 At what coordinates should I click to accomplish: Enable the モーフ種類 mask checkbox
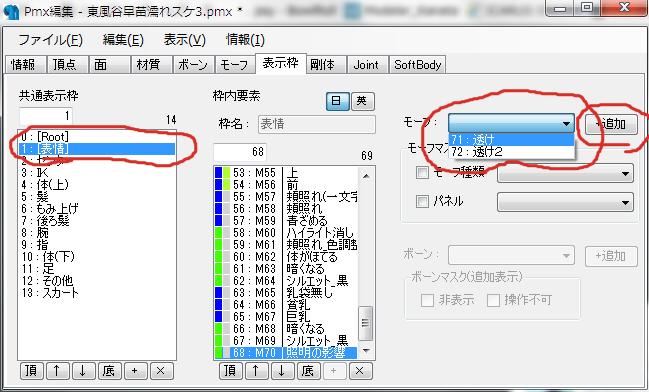(422, 172)
